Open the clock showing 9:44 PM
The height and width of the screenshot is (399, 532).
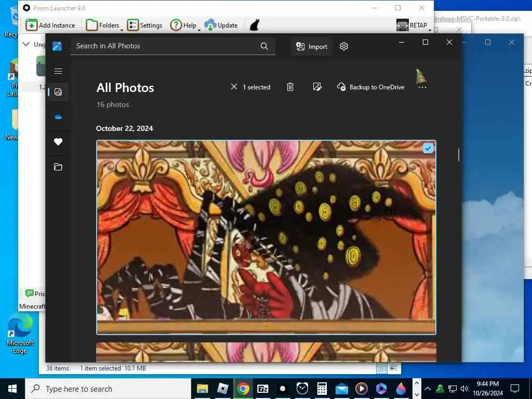(x=487, y=389)
